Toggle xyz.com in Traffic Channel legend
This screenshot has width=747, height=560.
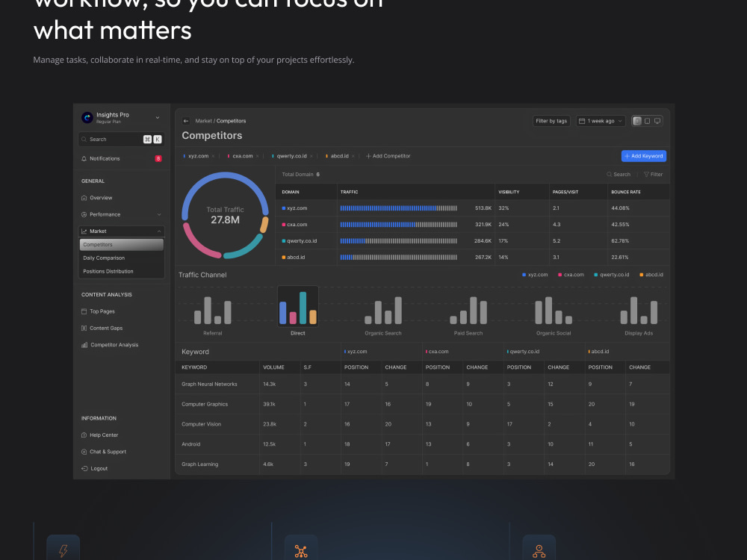pyautogui.click(x=535, y=275)
